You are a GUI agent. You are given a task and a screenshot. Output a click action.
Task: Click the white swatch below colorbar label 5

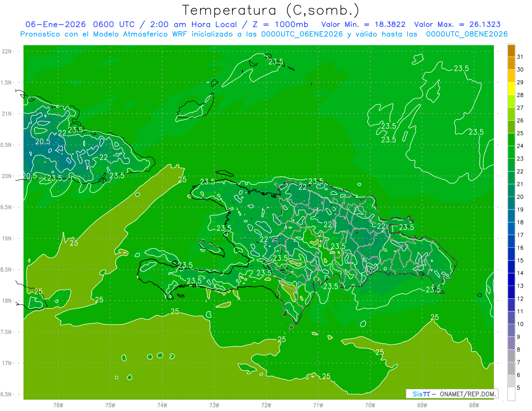pyautogui.click(x=511, y=394)
